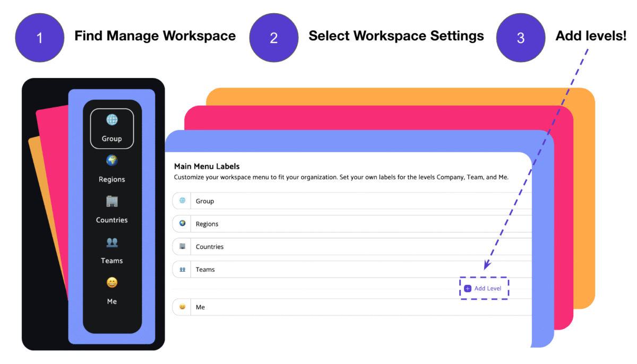This screenshot has height=364, width=637.
Task: Click the Me label text field
Action: coord(361,307)
